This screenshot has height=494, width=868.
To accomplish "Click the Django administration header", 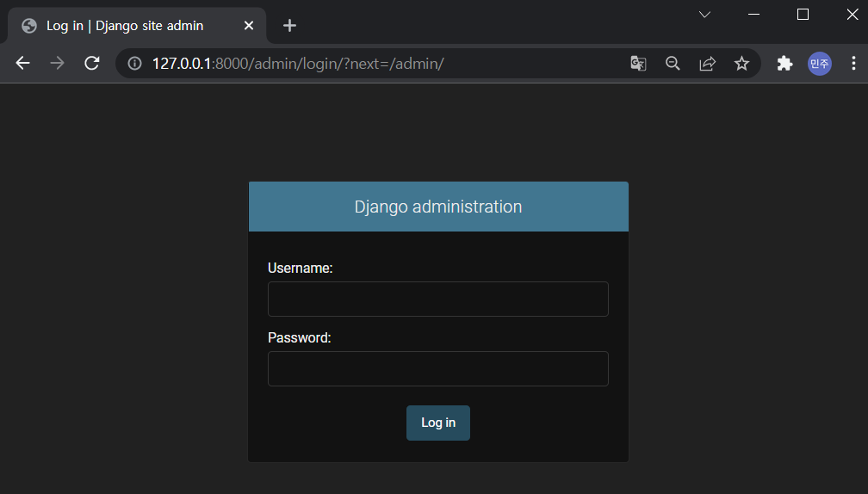I will (x=437, y=207).
